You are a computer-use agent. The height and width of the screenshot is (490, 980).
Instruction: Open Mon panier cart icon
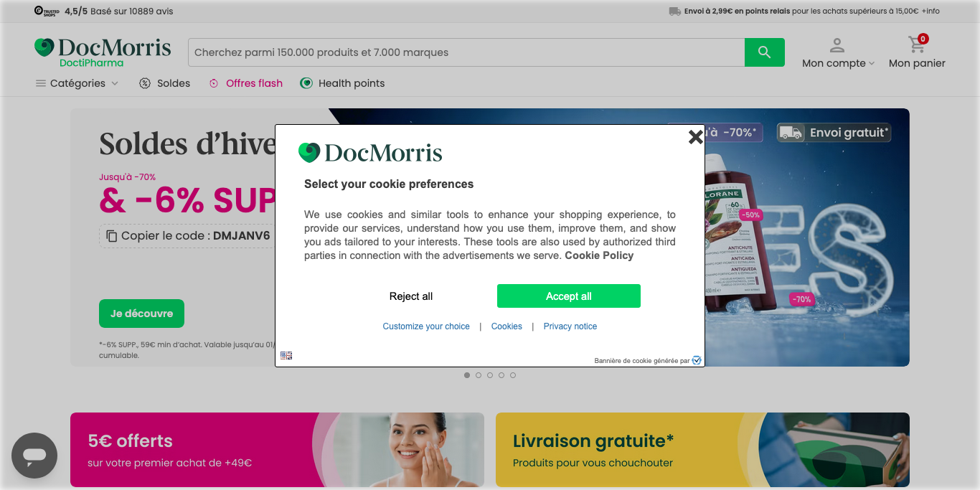point(916,44)
